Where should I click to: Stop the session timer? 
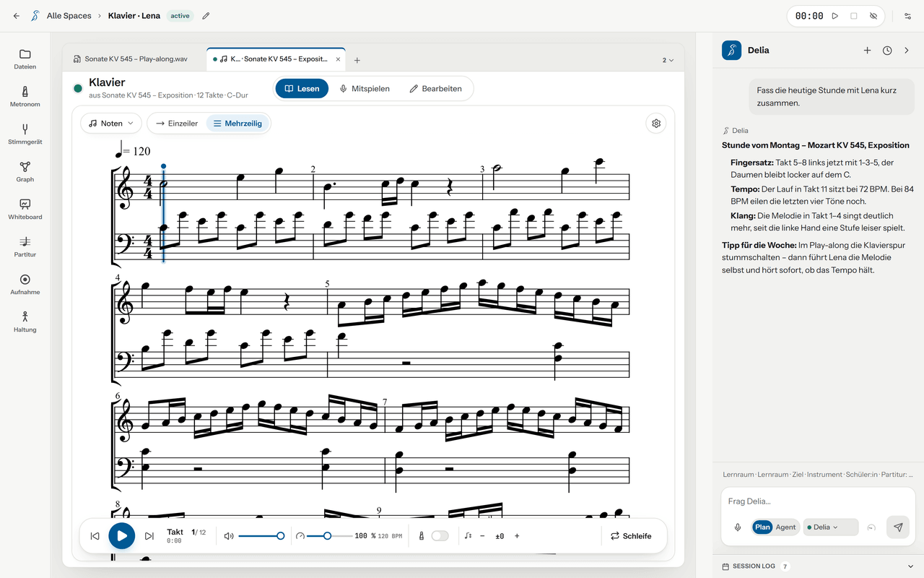pos(854,16)
